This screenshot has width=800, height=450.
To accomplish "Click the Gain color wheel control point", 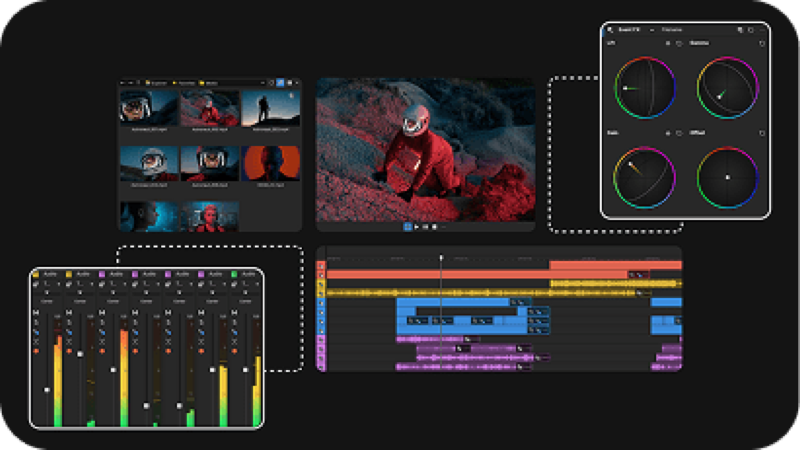I will (631, 165).
